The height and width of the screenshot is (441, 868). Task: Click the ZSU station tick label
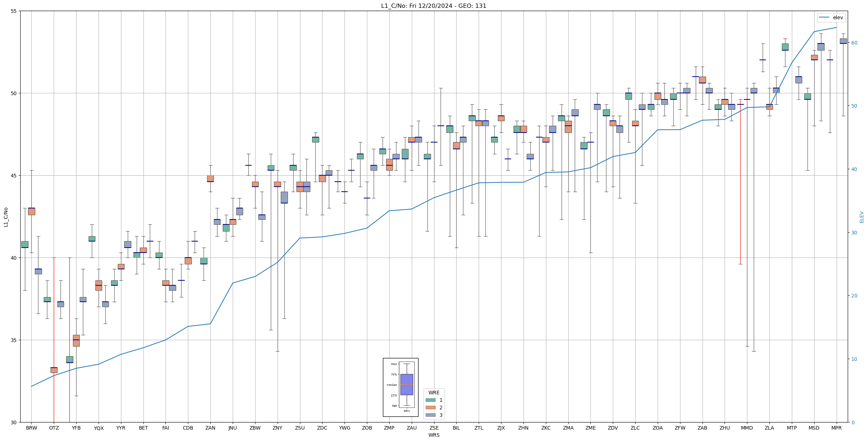click(300, 428)
